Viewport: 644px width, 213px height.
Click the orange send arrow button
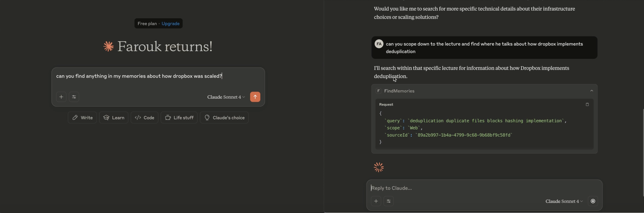pyautogui.click(x=255, y=97)
